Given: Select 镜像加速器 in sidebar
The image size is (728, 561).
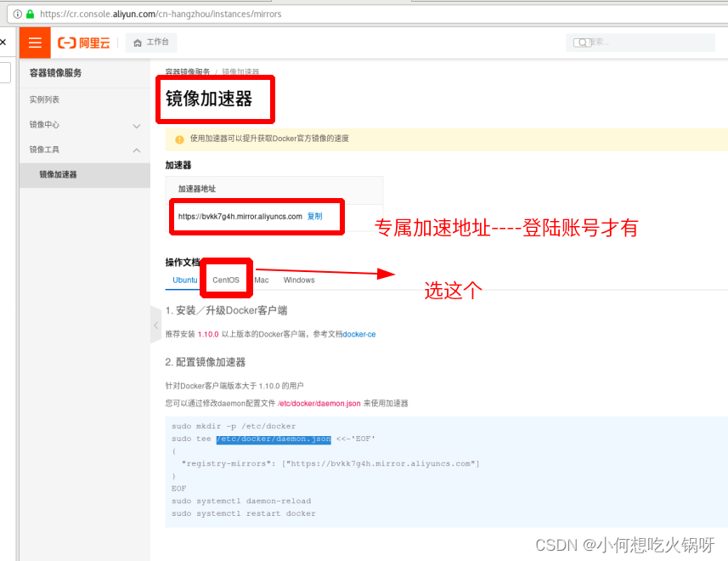Looking at the screenshot, I should (85, 174).
